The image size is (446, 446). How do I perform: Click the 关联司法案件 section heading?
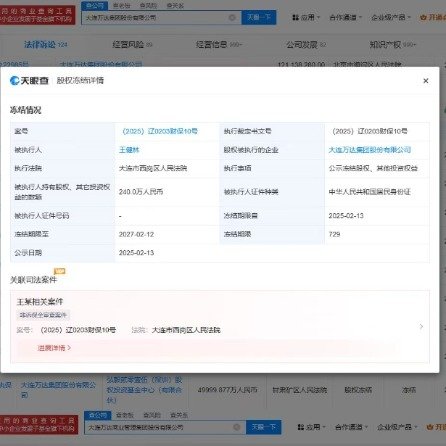click(33, 280)
